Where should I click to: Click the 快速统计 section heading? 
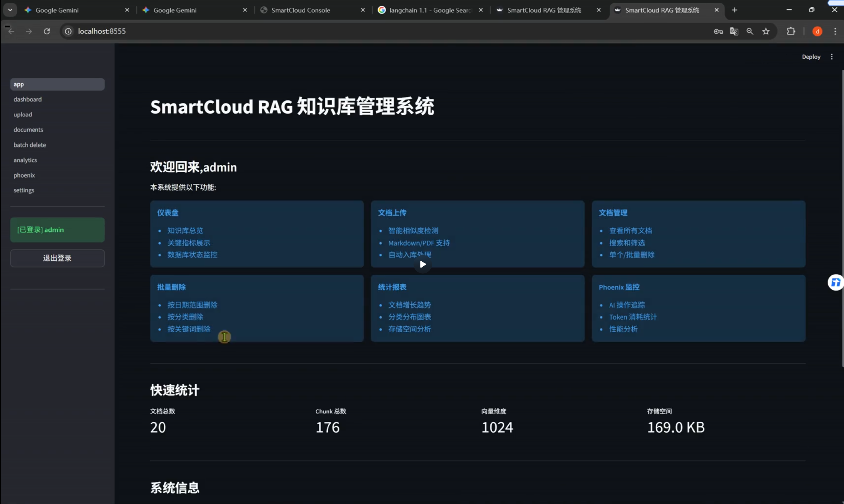[175, 390]
